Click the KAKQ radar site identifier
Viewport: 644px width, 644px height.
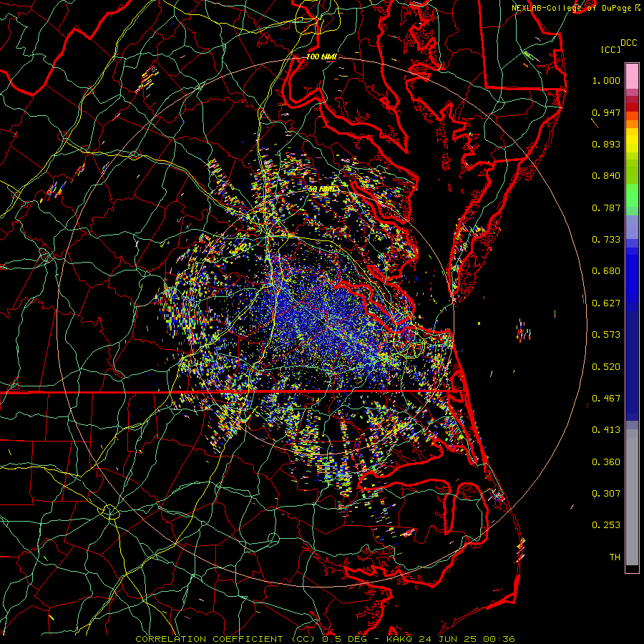[x=401, y=639]
